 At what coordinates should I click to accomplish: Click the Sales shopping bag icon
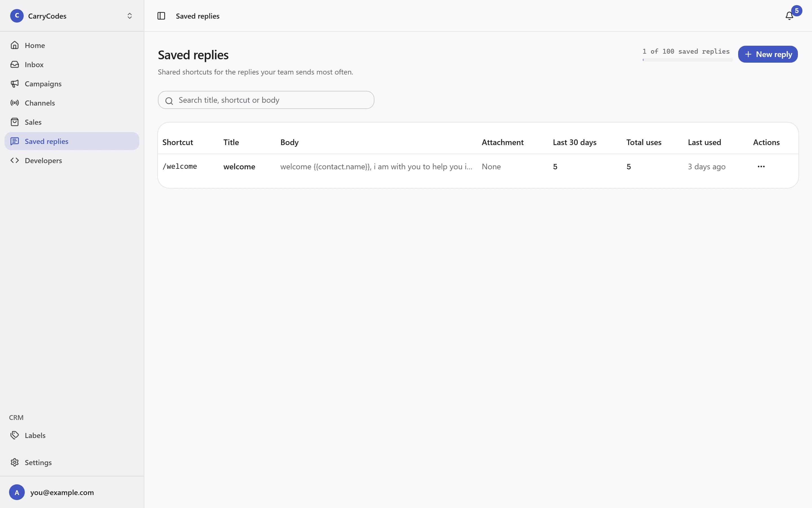coord(14,122)
